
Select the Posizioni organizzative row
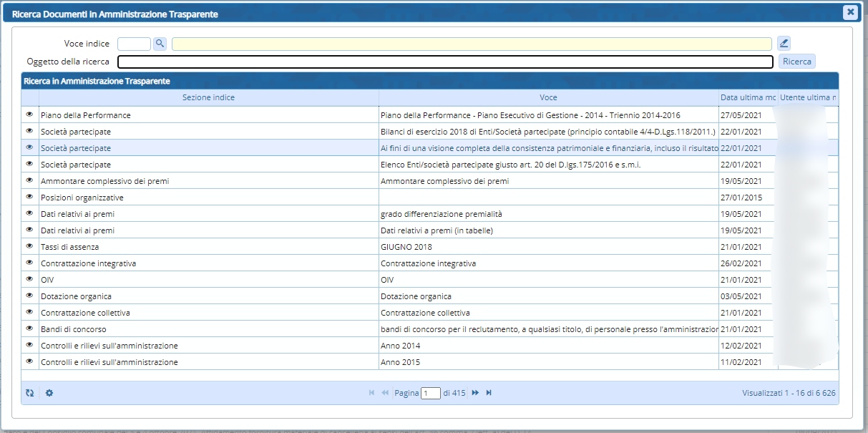[208, 198]
